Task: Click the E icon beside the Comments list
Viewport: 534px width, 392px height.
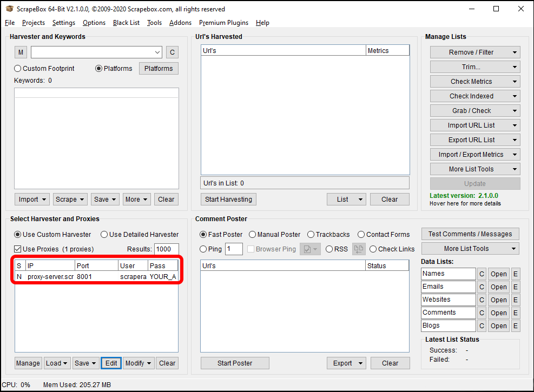Action: pyautogui.click(x=516, y=313)
